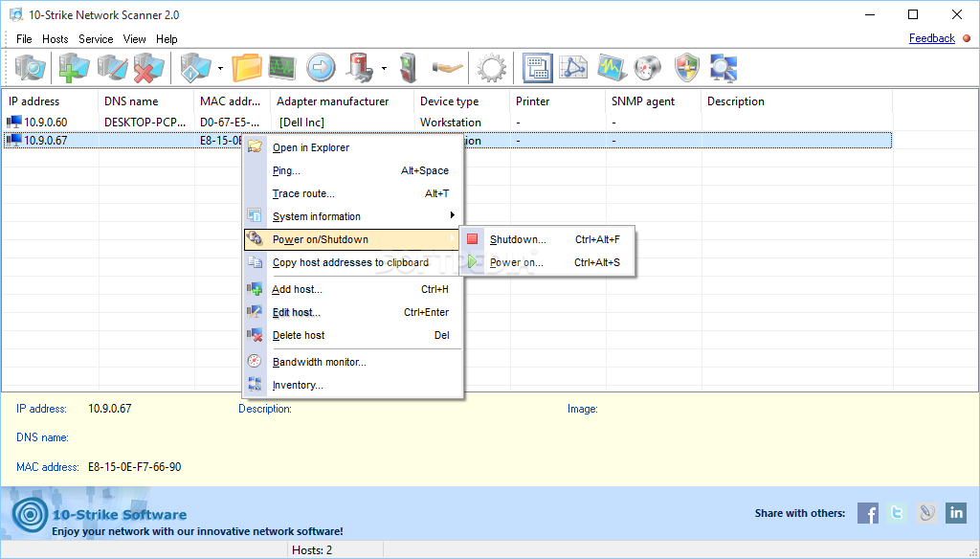Edit host using the pencil computer icon

click(x=113, y=68)
